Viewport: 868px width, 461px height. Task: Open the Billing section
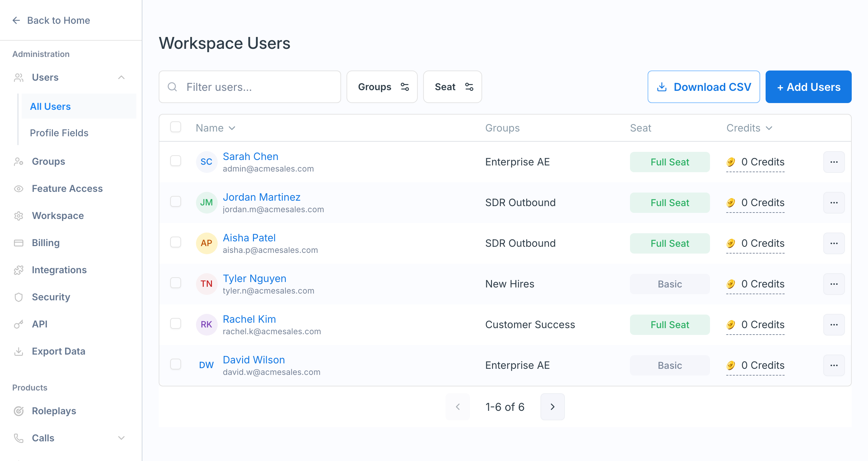46,243
